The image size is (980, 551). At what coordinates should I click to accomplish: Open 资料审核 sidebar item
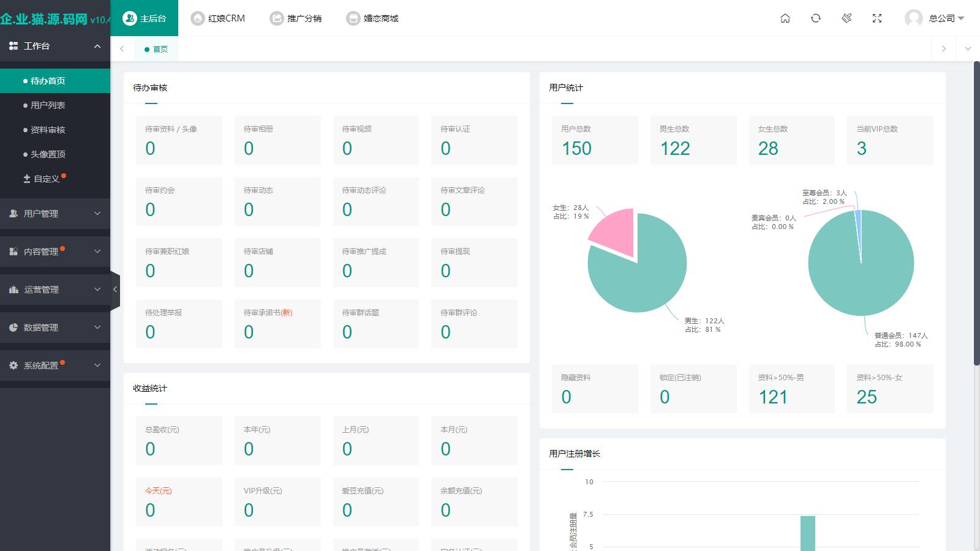click(48, 130)
